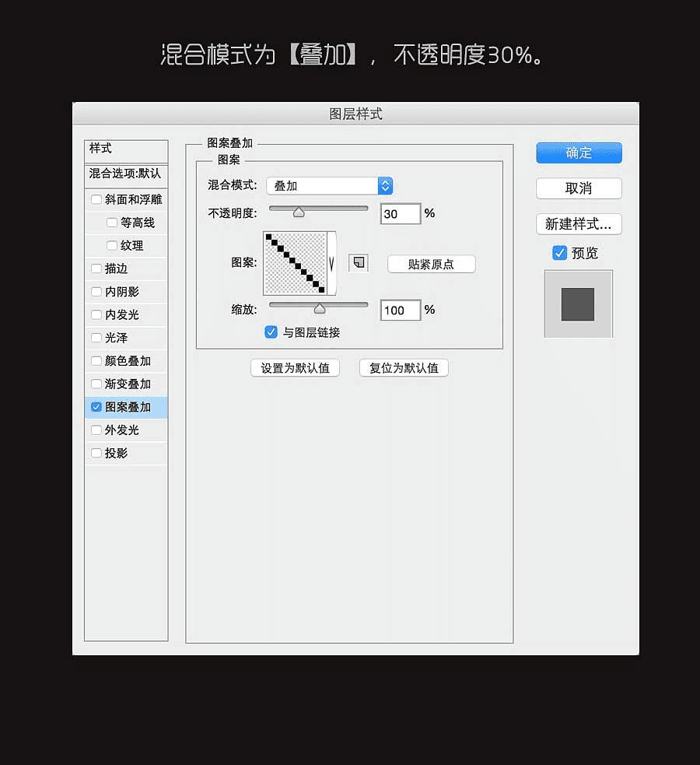
Task: Enable the 描边 checkbox
Action: click(x=96, y=268)
